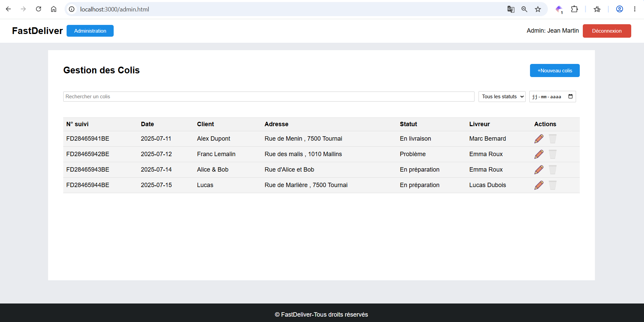Go forward in browser history
This screenshot has height=322, width=644.
(x=23, y=9)
